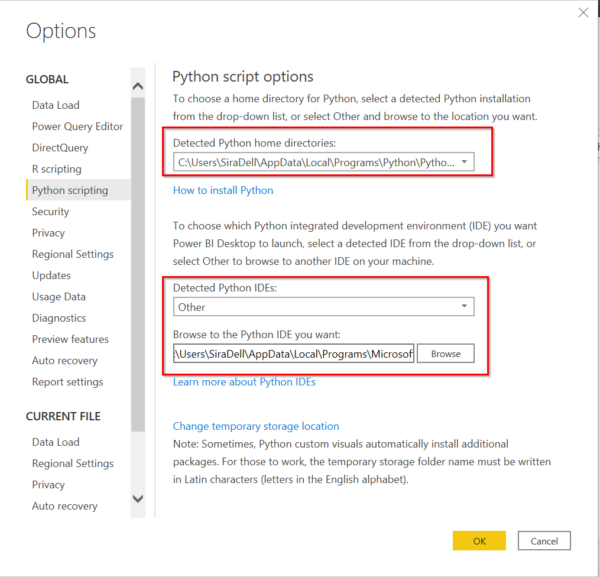Open Diagnostics settings

point(59,318)
